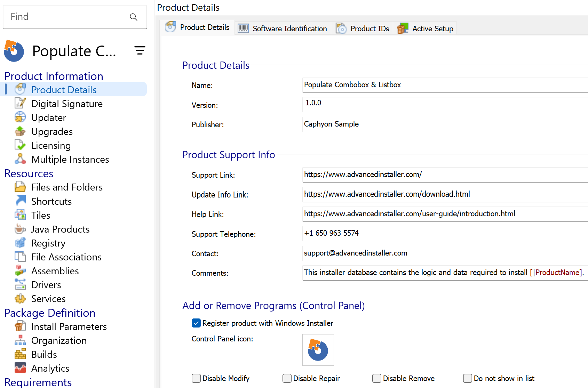Click the Assemblies icon
The height and width of the screenshot is (388, 588).
[x=20, y=270]
